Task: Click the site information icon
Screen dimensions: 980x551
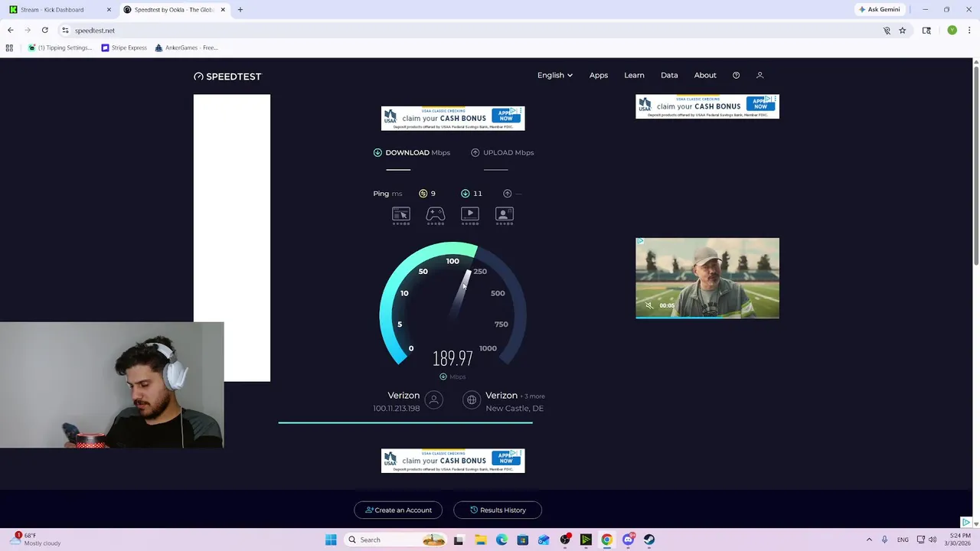Action: click(66, 31)
